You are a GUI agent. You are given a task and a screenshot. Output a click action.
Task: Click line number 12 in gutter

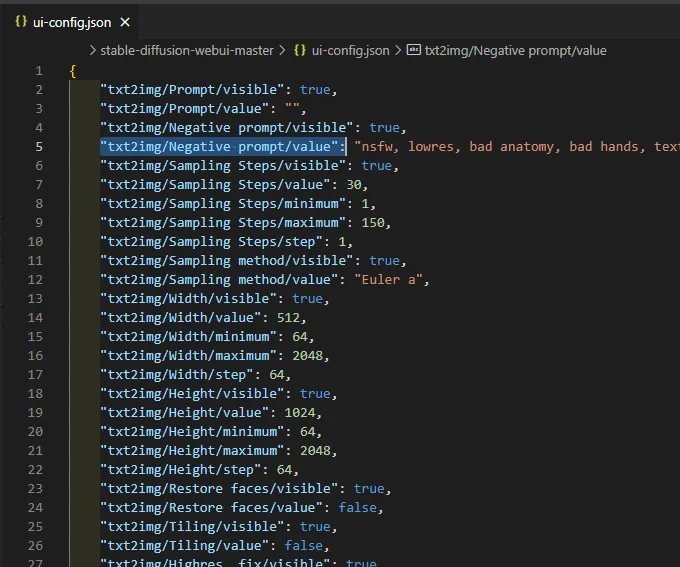pyautogui.click(x=35, y=279)
